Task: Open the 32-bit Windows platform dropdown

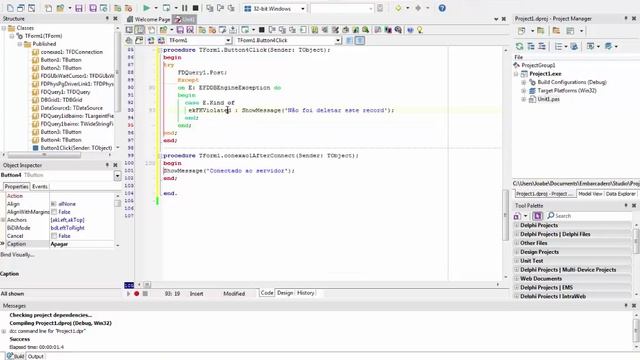Action: pos(302,9)
